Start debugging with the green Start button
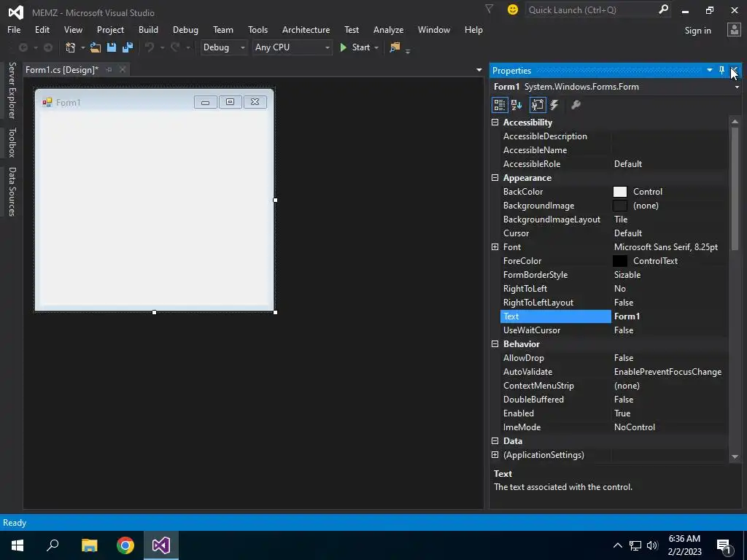The height and width of the screenshot is (560, 747). [x=355, y=47]
